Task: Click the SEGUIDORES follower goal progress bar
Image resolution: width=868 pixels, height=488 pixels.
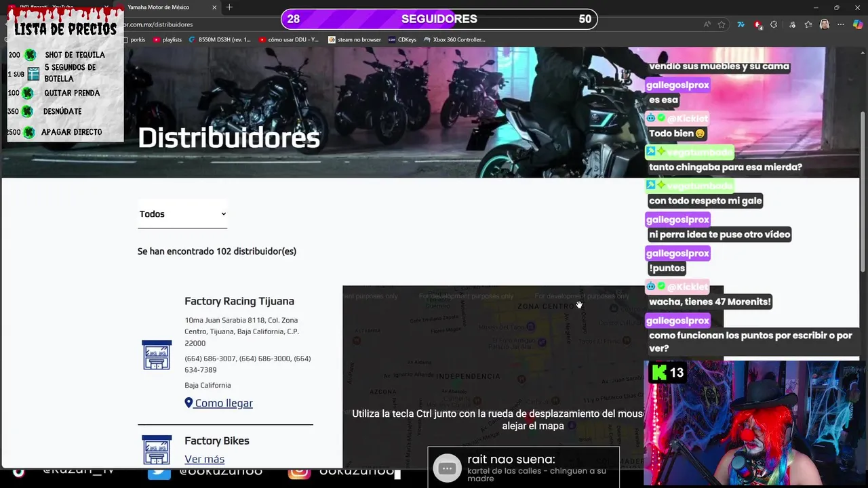Action: (439, 19)
